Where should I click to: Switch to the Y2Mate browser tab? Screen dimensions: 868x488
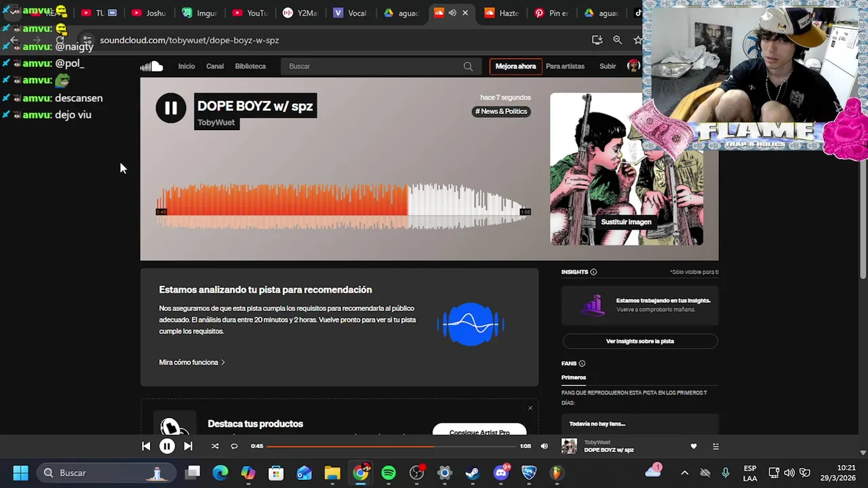(x=300, y=13)
